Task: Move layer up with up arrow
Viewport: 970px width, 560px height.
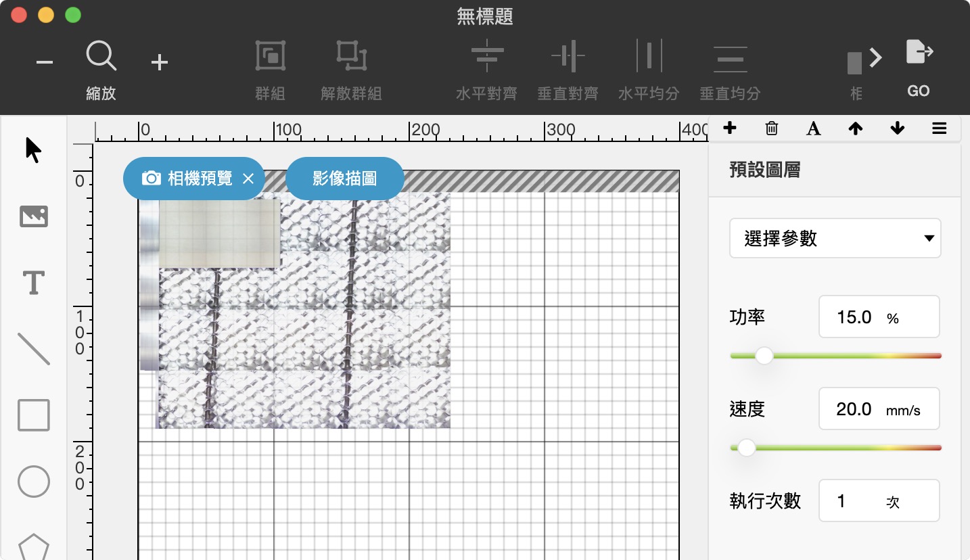Action: point(856,129)
